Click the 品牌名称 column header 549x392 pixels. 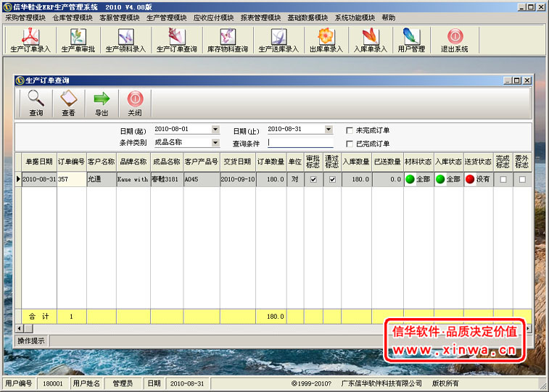(133, 162)
